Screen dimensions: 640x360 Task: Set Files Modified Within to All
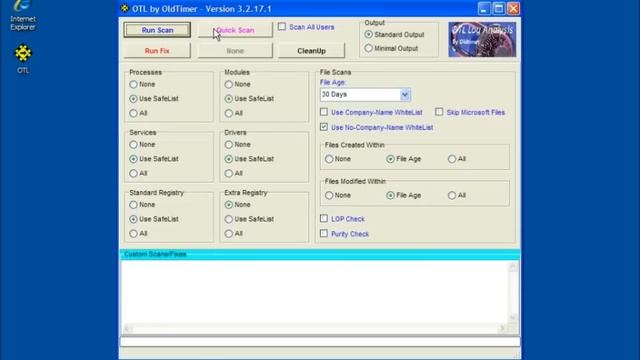coord(452,196)
